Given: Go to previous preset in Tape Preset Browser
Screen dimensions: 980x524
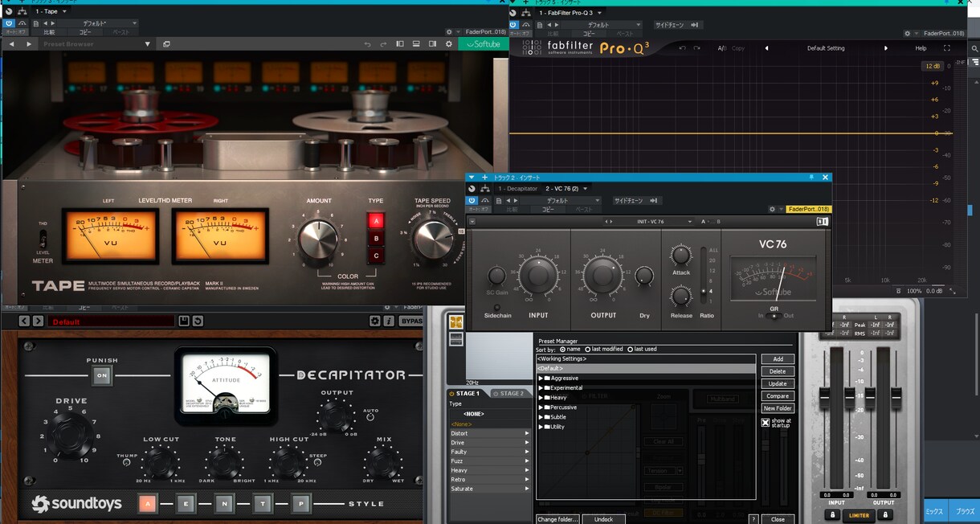Looking at the screenshot, I should pyautogui.click(x=12, y=44).
